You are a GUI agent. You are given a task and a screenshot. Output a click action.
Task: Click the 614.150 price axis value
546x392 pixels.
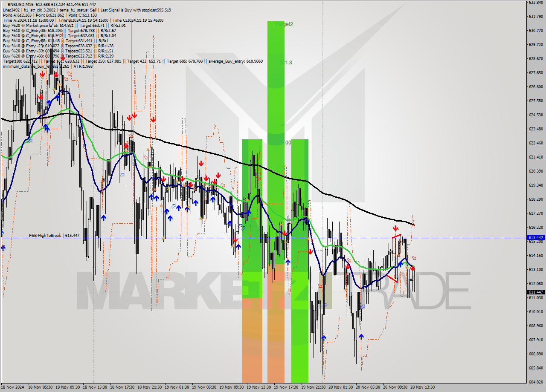click(535, 255)
